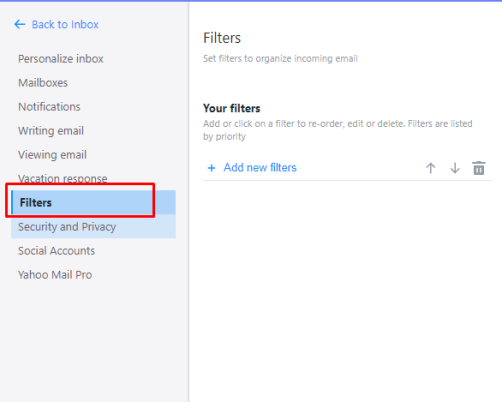The height and width of the screenshot is (402, 502).
Task: Open the Yahoo Mail Pro settings
Action: coord(55,275)
